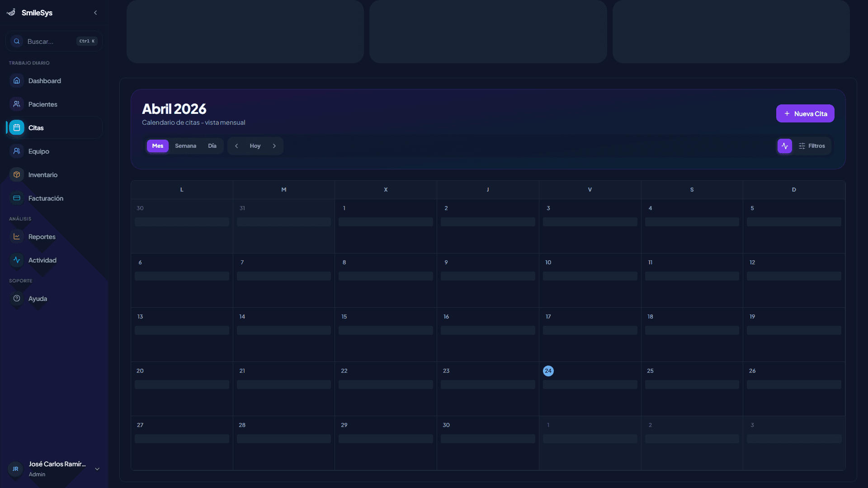
Task: Select April 19 in the calendar
Action: pyautogui.click(x=794, y=334)
